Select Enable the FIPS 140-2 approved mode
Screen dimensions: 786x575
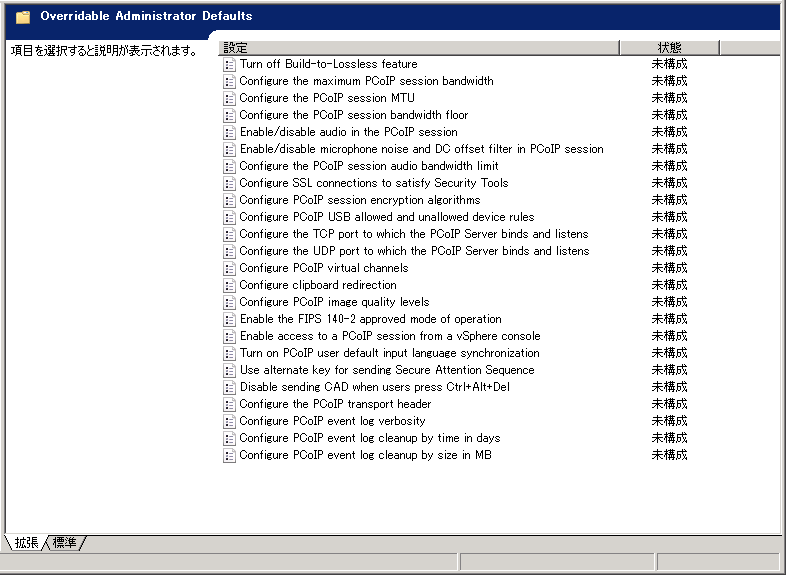click(370, 320)
